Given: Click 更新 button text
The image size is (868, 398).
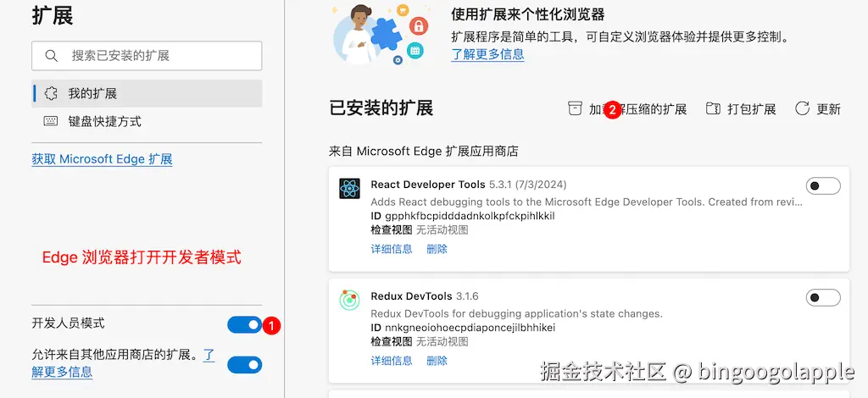Looking at the screenshot, I should click(829, 109).
